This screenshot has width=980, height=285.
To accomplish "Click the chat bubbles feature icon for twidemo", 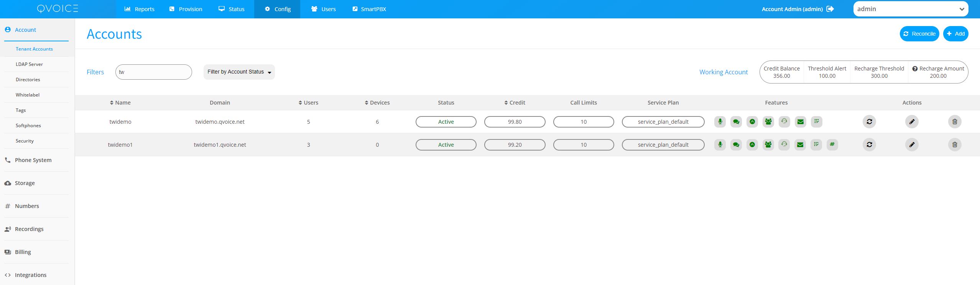I will point(736,122).
